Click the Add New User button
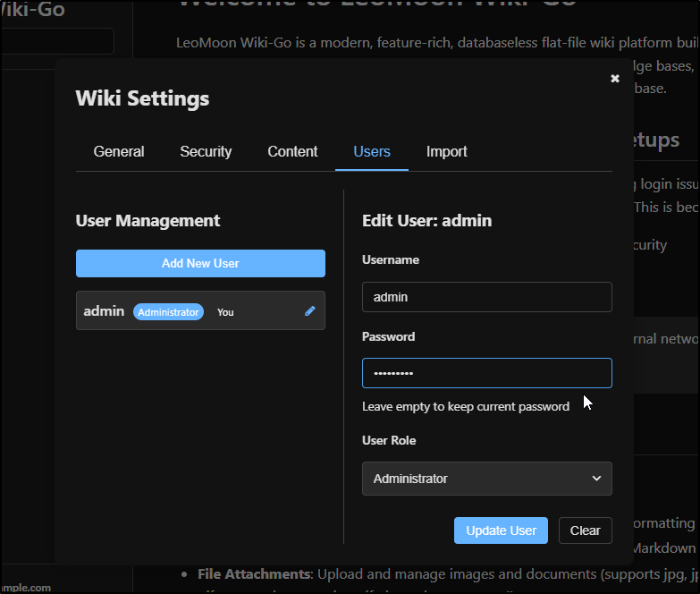Screen dimensions: 700x594 coord(200,264)
